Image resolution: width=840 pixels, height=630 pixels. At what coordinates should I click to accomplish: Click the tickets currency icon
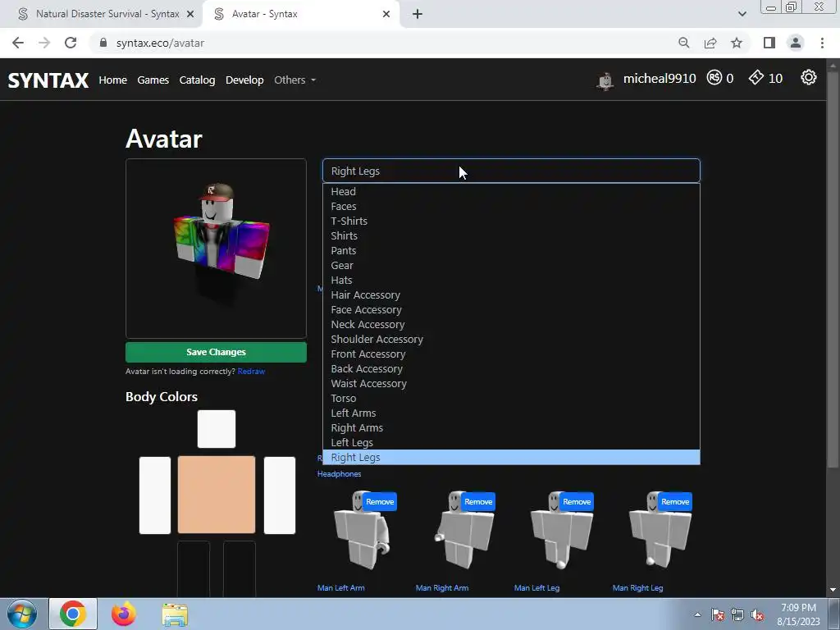(756, 78)
